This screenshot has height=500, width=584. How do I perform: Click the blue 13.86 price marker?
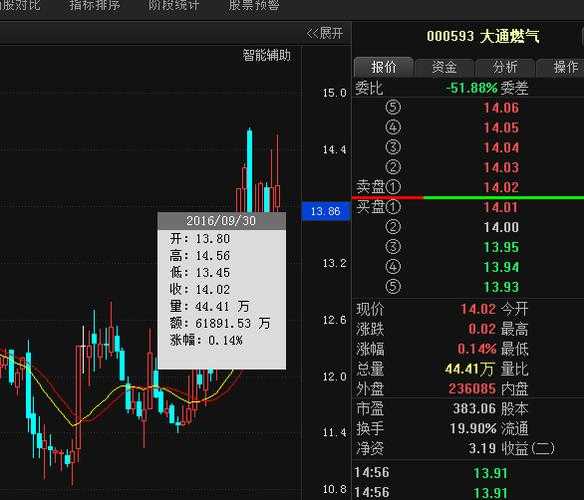point(326,211)
